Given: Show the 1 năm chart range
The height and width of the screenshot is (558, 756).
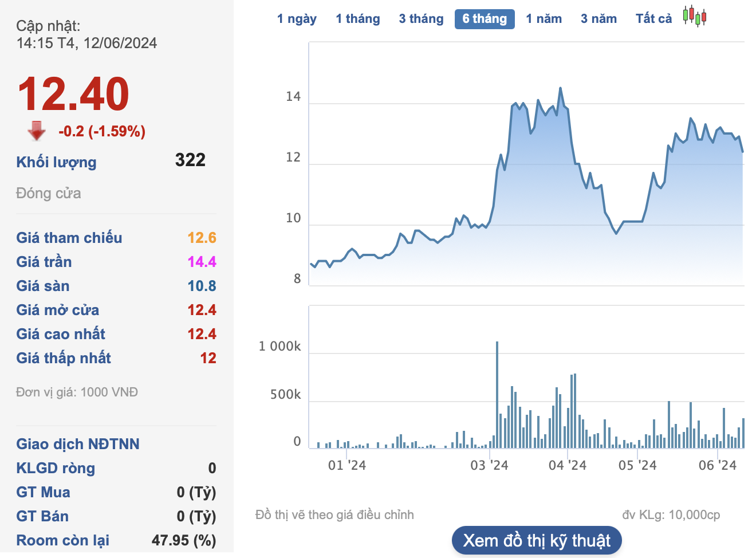Looking at the screenshot, I should pyautogui.click(x=544, y=19).
